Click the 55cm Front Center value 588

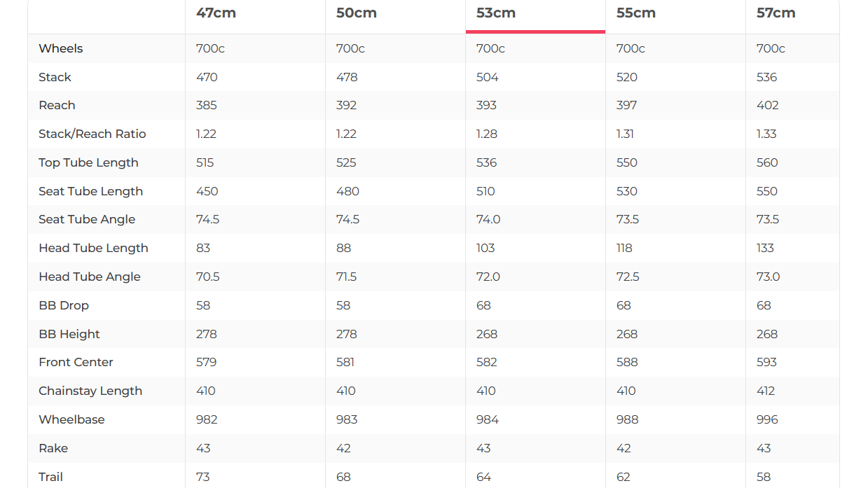click(x=627, y=362)
